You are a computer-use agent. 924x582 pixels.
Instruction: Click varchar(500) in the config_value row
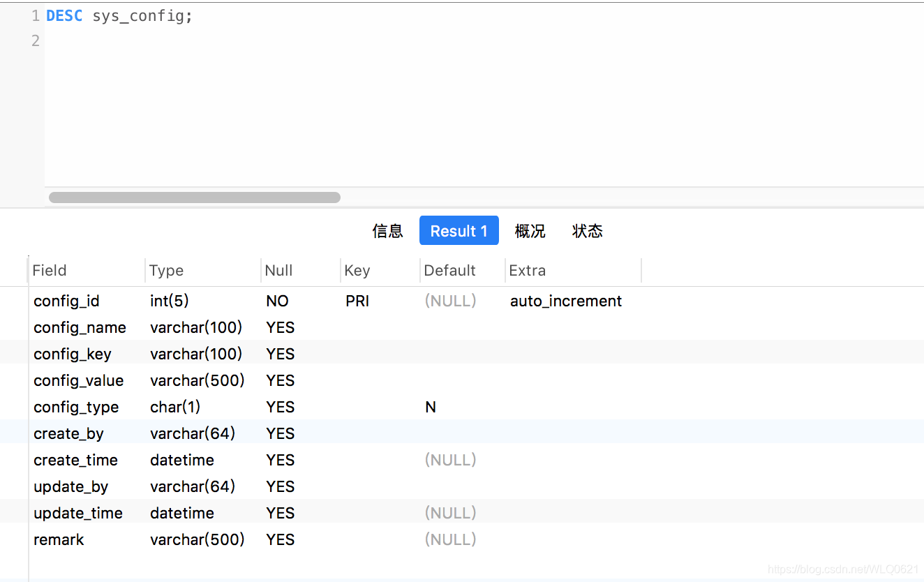(198, 380)
